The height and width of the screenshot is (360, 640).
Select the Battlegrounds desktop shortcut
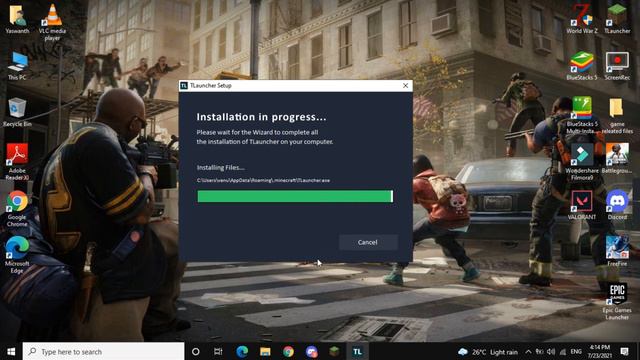[617, 159]
